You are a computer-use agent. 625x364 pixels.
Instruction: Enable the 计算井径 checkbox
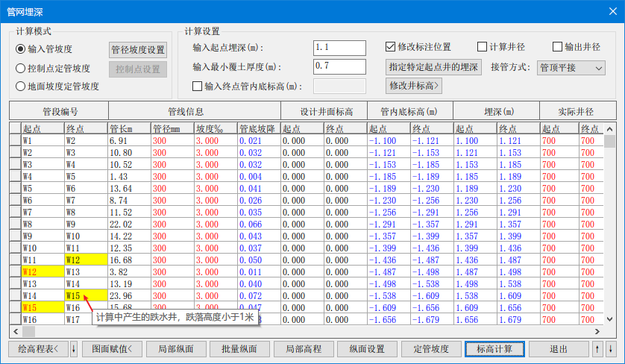482,46
